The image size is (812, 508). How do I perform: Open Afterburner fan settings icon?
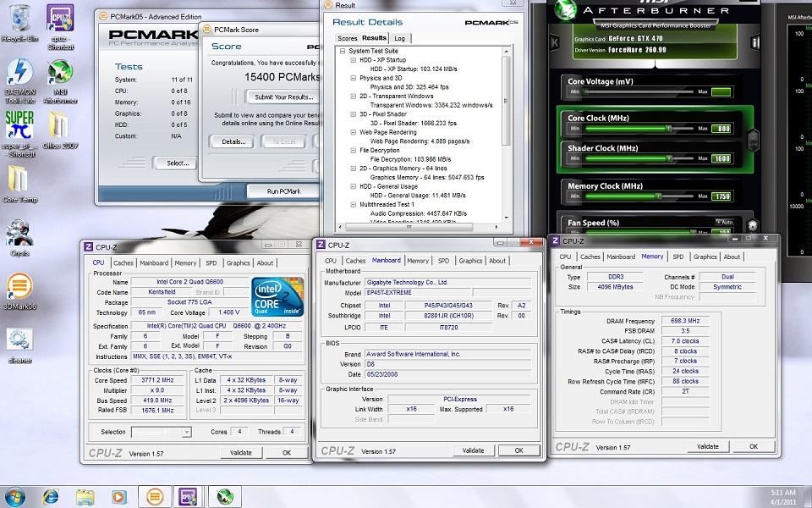[753, 225]
